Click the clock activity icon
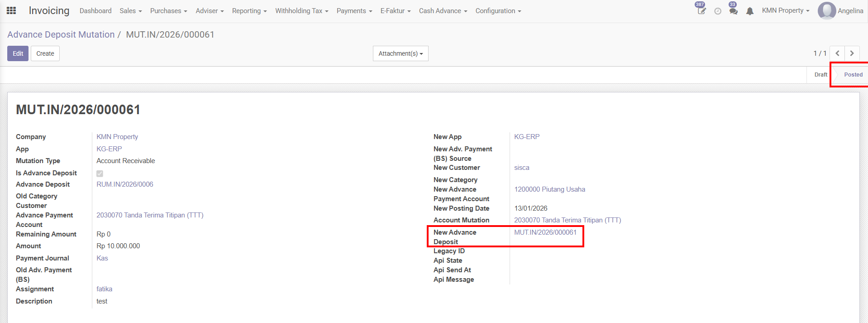This screenshot has height=323, width=868. click(718, 11)
